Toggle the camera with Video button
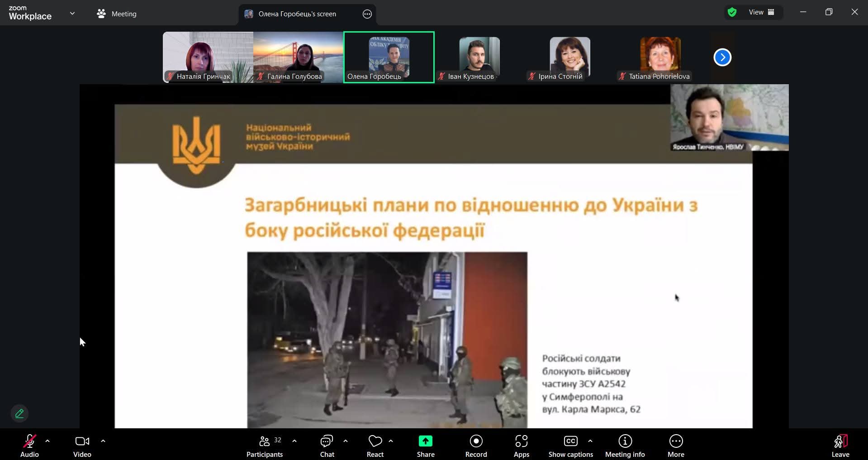This screenshot has height=460, width=868. point(82,446)
